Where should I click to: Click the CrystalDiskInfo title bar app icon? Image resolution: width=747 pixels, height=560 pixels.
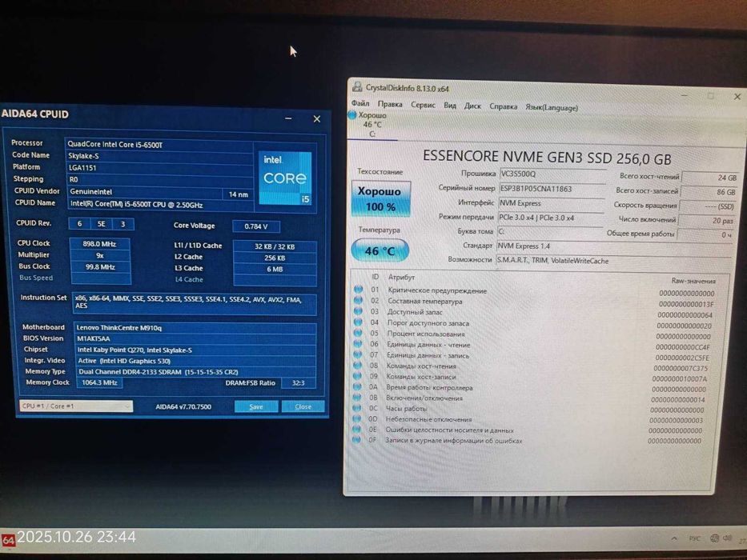point(357,87)
